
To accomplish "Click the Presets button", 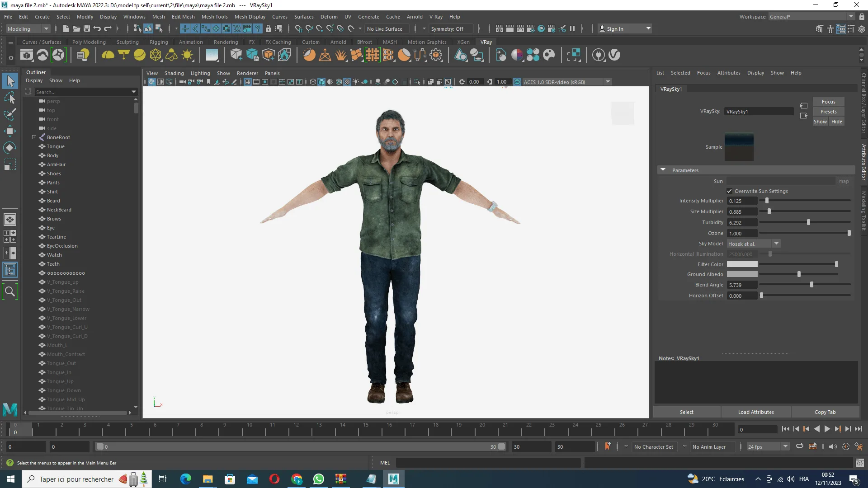I will click(x=828, y=112).
